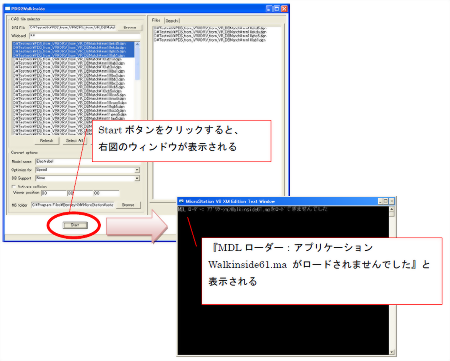Open the 3D Support dropdown
The height and width of the screenshot is (361, 450).
(x=137, y=178)
